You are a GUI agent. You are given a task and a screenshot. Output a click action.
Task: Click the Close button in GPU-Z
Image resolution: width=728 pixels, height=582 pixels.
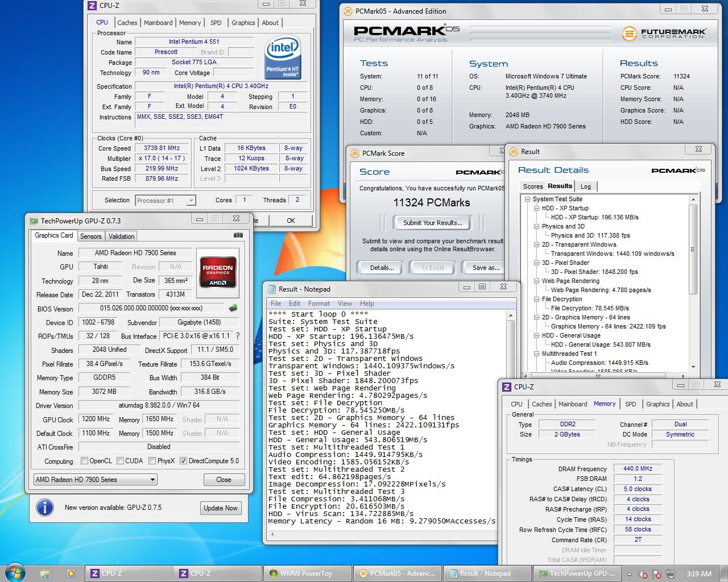224,480
